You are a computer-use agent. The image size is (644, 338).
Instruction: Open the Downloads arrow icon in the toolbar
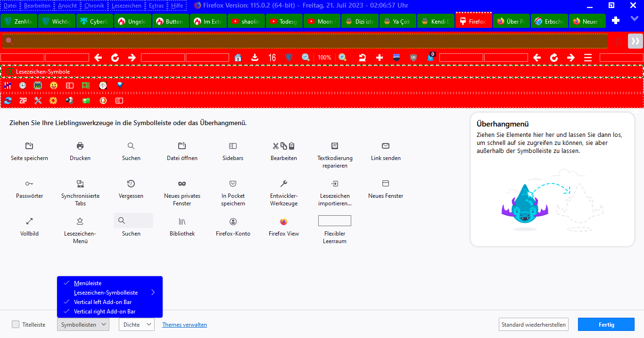pos(255,58)
